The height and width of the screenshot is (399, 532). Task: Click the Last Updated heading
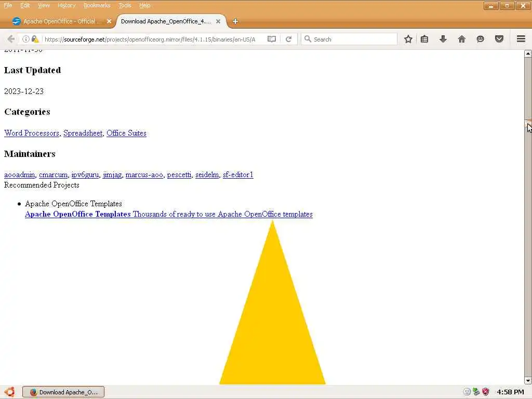(x=33, y=70)
